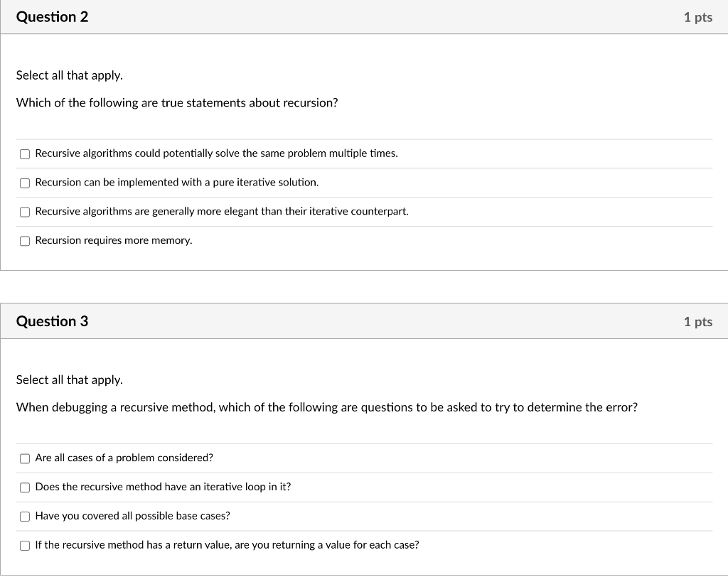Click the 1 pts label of Question 3
Screen dimensions: 728x577
coord(698,322)
